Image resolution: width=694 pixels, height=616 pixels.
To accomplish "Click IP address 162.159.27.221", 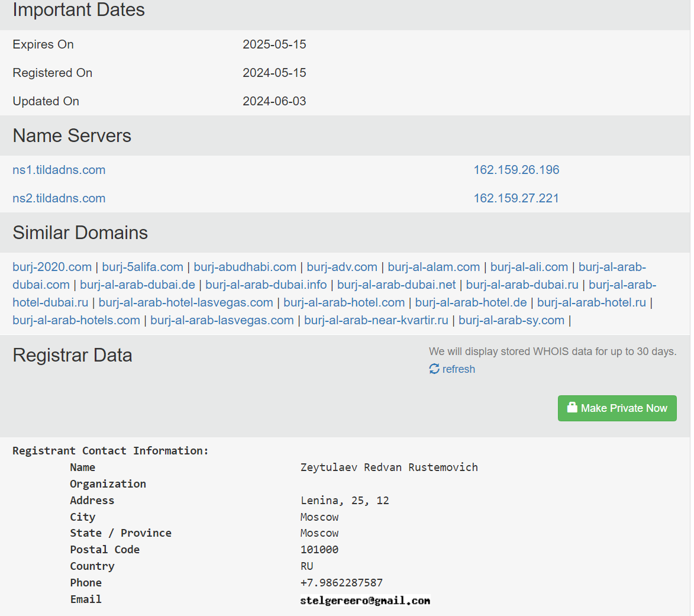I will (516, 198).
